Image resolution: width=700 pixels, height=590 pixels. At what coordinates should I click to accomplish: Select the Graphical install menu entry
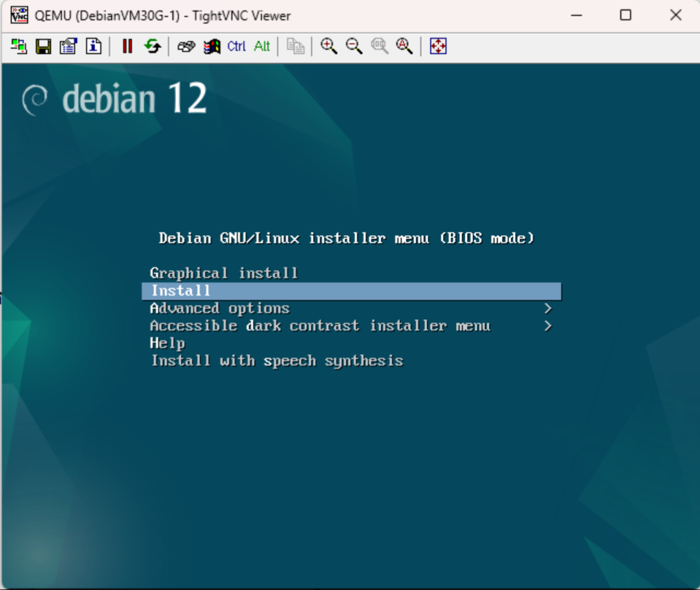point(224,273)
